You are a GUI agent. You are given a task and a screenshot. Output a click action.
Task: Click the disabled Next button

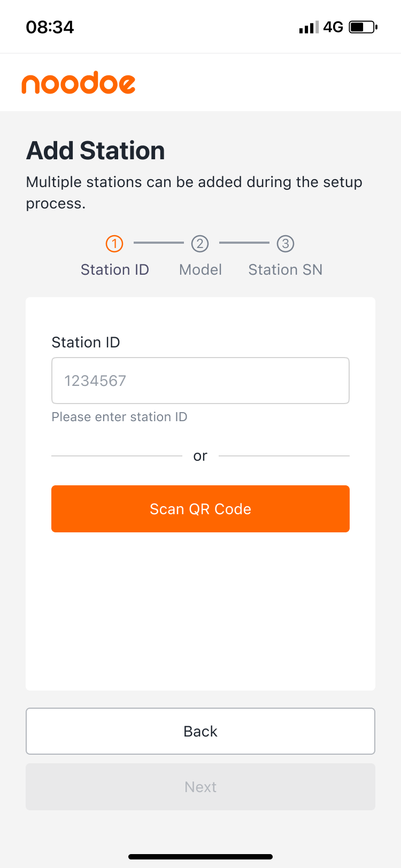200,787
